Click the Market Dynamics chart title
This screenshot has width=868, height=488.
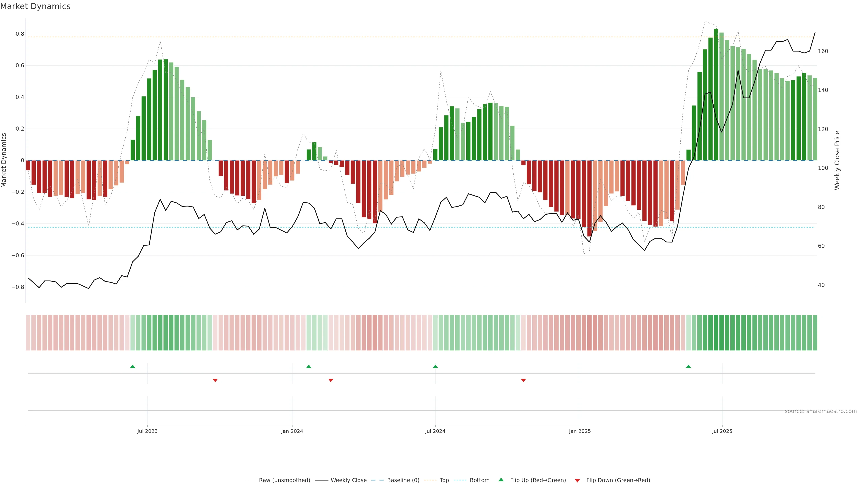tap(35, 6)
